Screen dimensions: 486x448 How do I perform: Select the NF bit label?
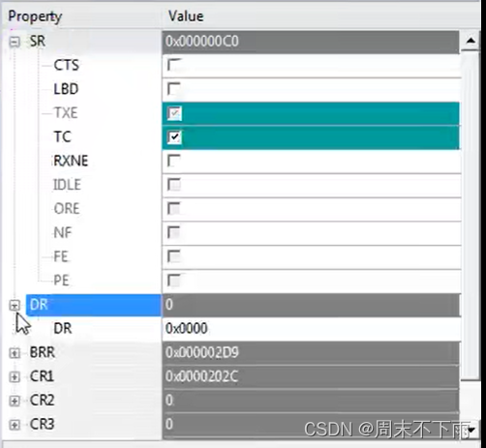click(x=63, y=232)
